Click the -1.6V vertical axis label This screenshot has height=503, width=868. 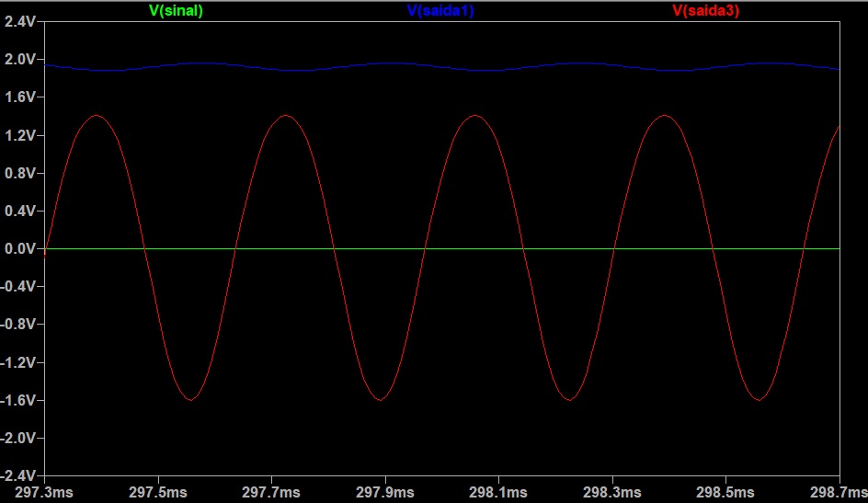(17, 400)
